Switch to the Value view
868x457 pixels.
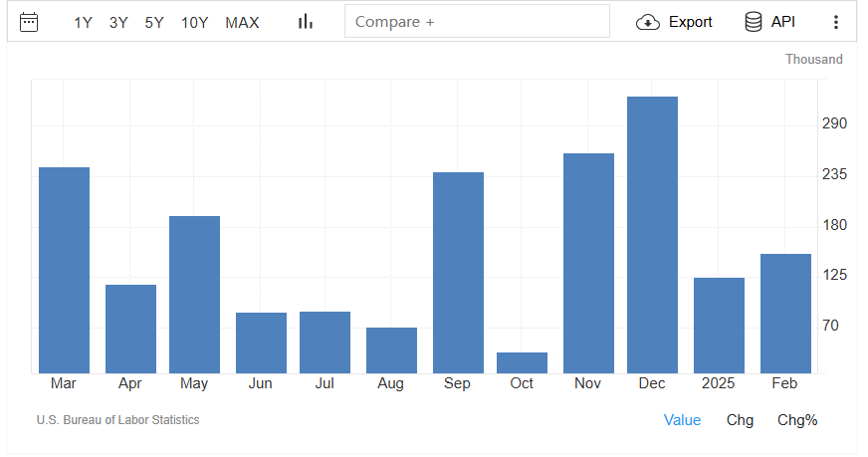[x=682, y=420]
